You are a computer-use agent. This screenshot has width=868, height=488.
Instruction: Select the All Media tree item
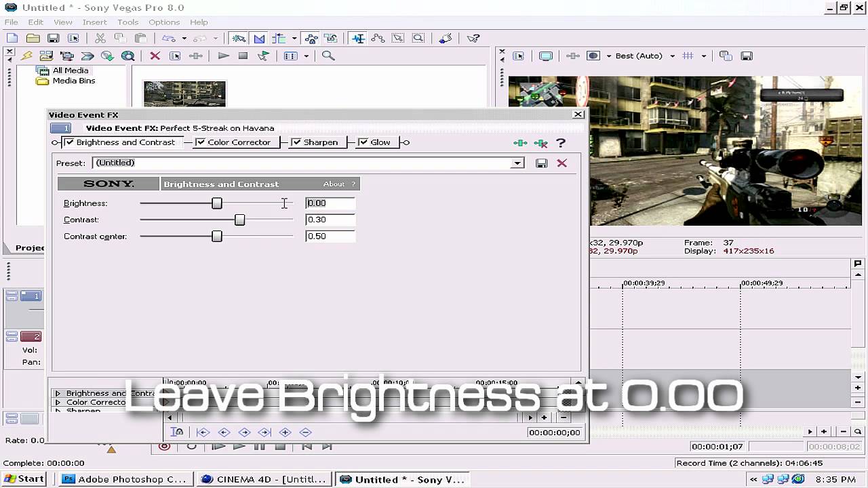coord(70,70)
